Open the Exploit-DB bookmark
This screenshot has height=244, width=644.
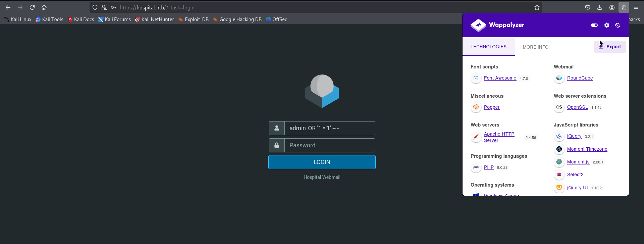[196, 19]
